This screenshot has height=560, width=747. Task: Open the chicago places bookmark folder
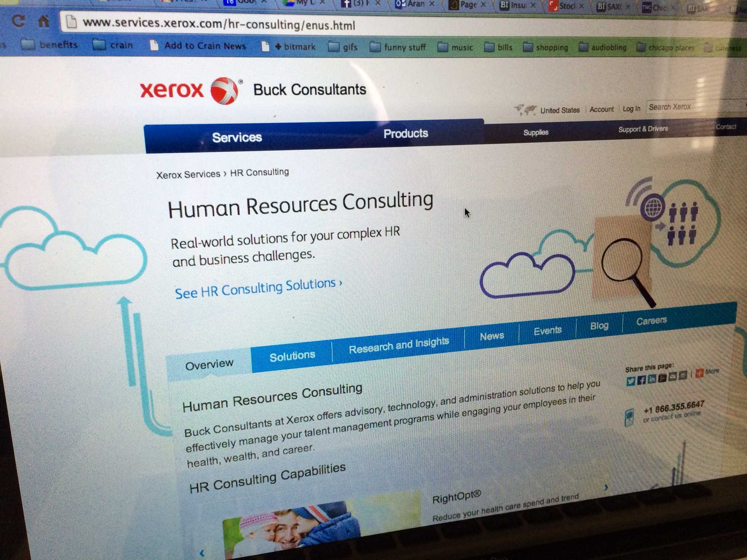pos(665,48)
